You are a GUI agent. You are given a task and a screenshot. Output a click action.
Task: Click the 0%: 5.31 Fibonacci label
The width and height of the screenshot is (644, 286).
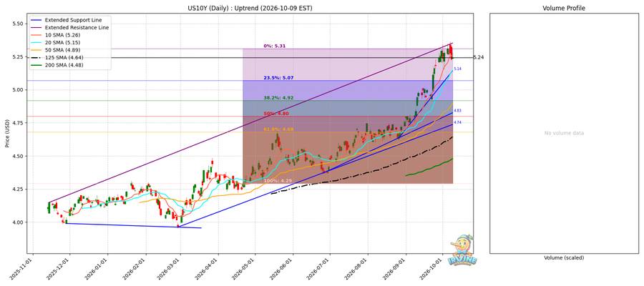pos(274,46)
